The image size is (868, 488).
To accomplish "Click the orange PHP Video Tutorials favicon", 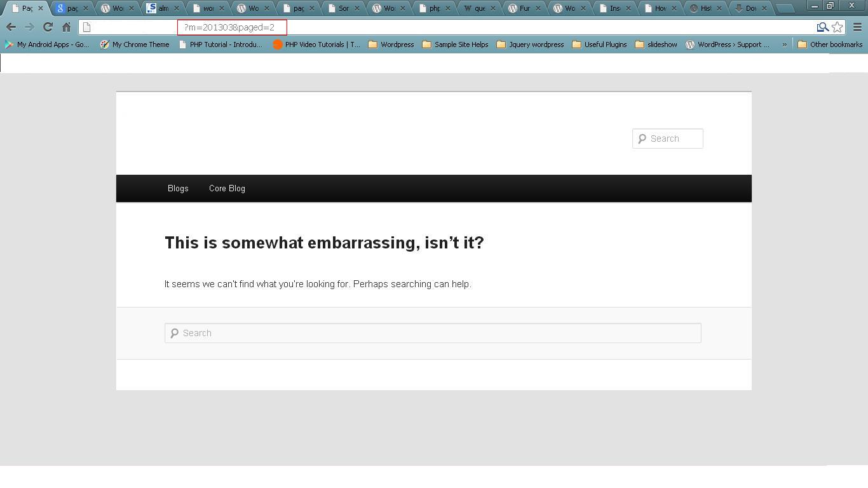I will (x=277, y=44).
